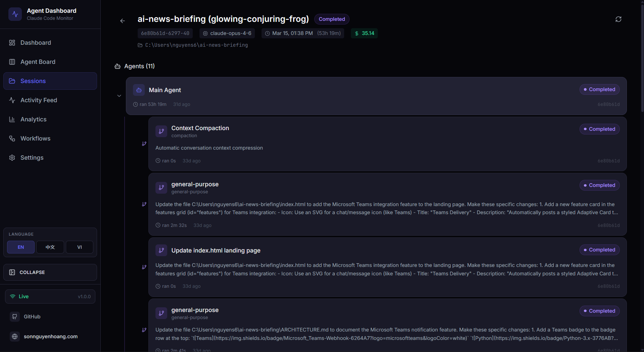Image resolution: width=644 pixels, height=352 pixels.
Task: Click the Completed status badge
Action: click(x=332, y=19)
